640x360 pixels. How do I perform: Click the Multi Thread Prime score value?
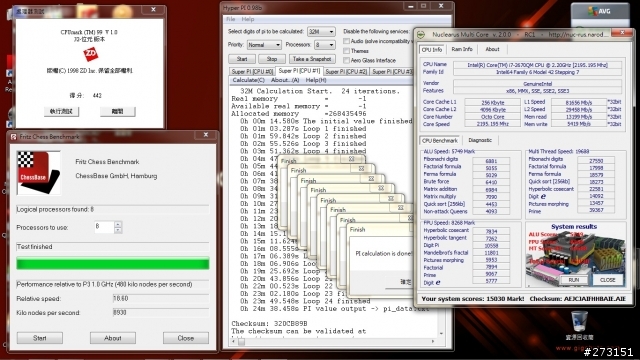(596, 210)
